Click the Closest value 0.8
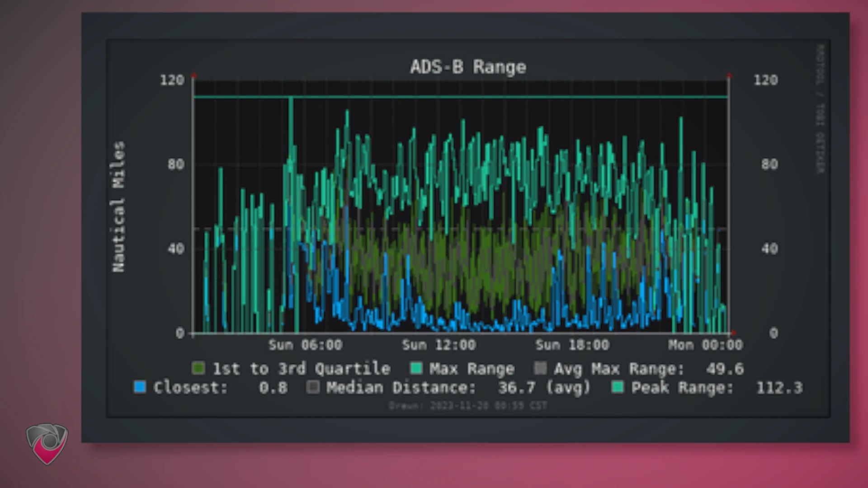 (273, 387)
